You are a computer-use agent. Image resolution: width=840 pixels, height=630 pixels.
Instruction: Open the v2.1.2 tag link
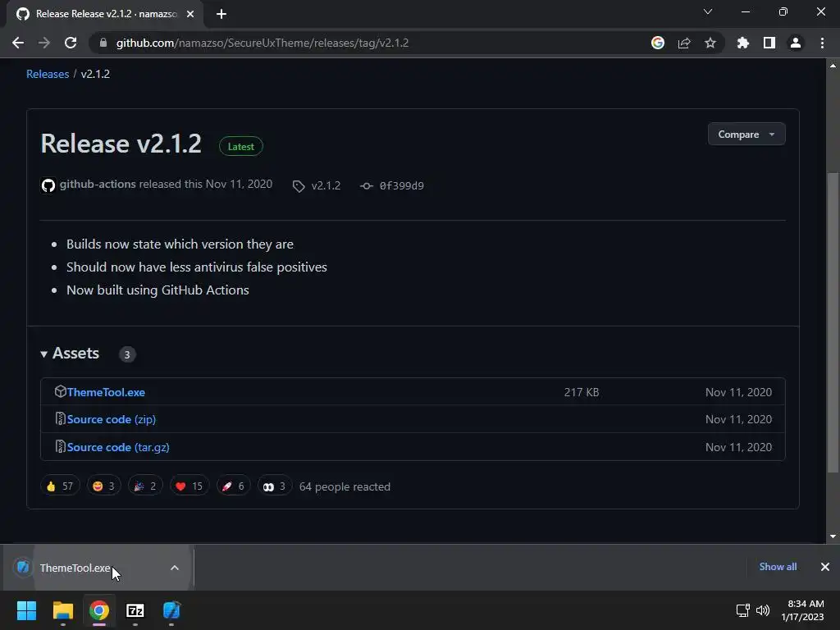317,185
